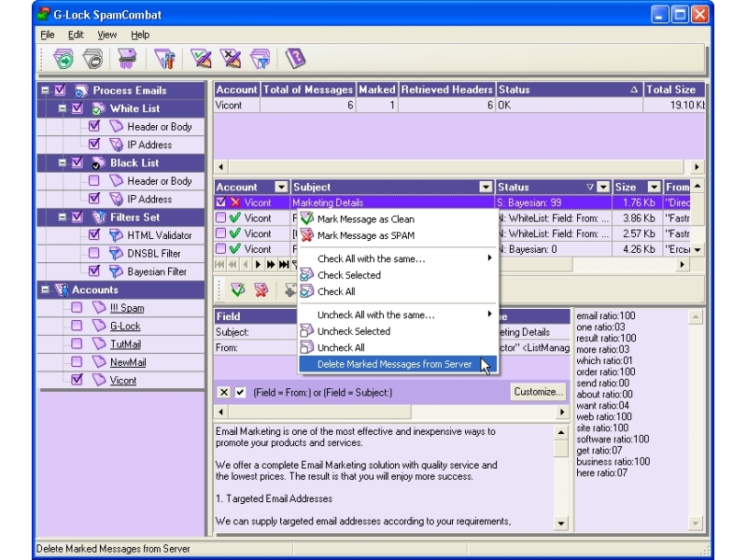This screenshot has height=560, width=747.
Task: Click the HTML Validator filter icon
Action: [116, 236]
